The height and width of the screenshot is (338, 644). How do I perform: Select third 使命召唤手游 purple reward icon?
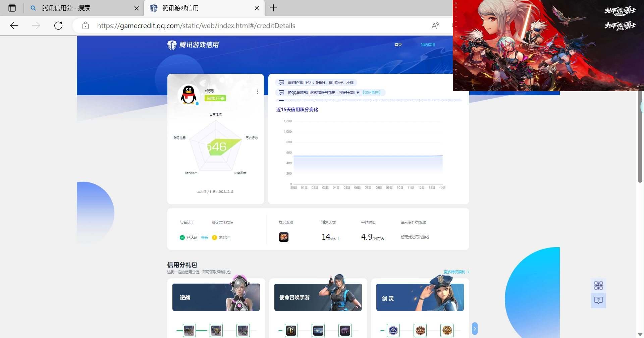[345, 331]
